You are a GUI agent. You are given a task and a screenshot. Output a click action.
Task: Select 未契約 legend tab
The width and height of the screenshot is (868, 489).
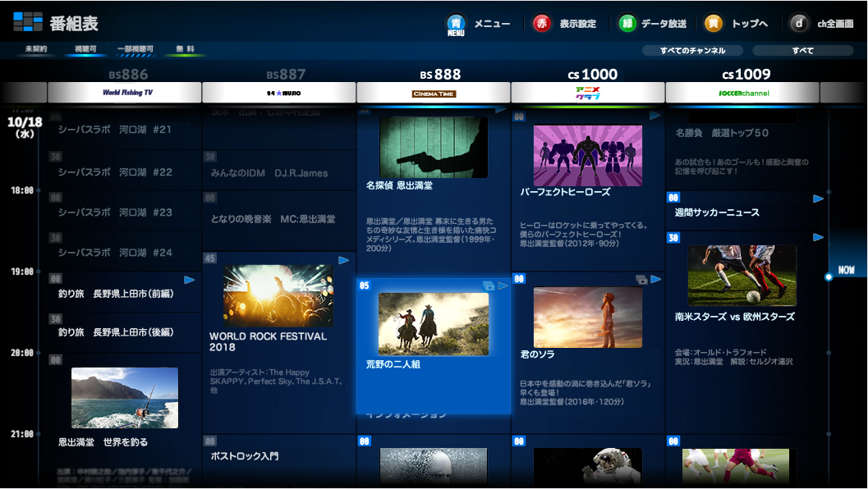[x=36, y=48]
